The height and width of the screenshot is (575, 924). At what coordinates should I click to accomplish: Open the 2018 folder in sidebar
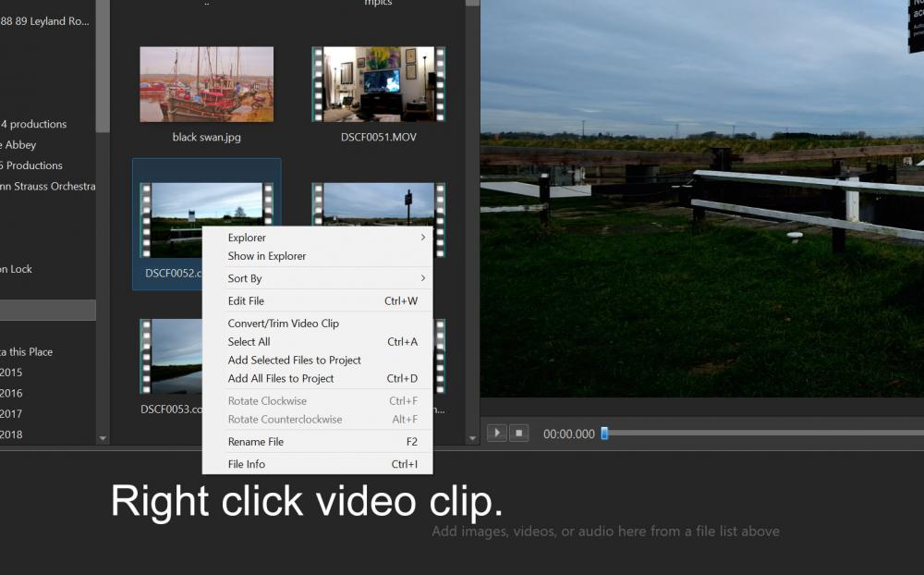pos(12,434)
